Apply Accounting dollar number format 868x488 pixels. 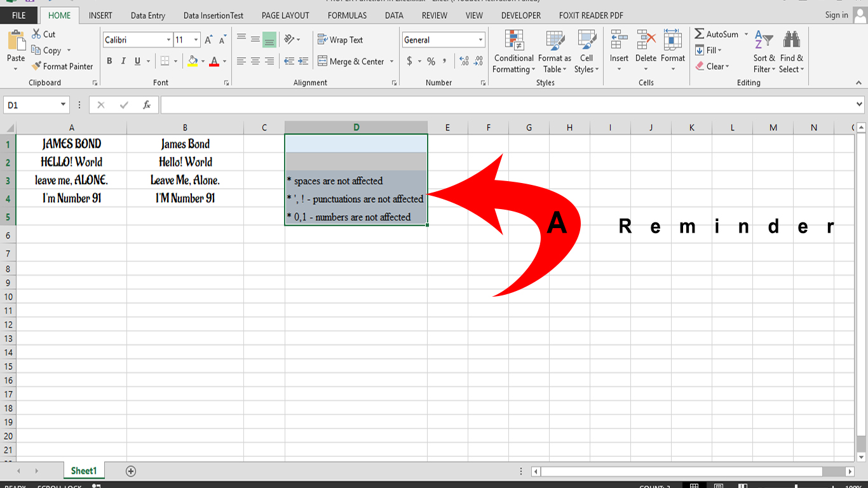410,61
